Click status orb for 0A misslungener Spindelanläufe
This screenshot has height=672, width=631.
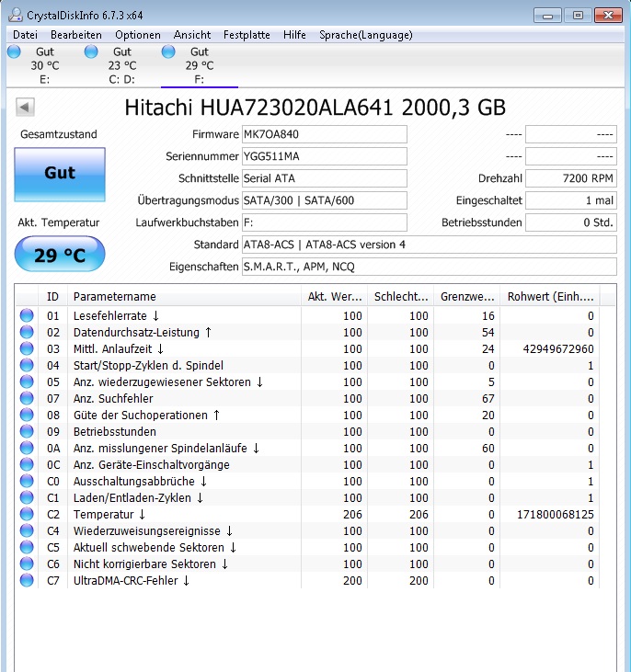27,448
